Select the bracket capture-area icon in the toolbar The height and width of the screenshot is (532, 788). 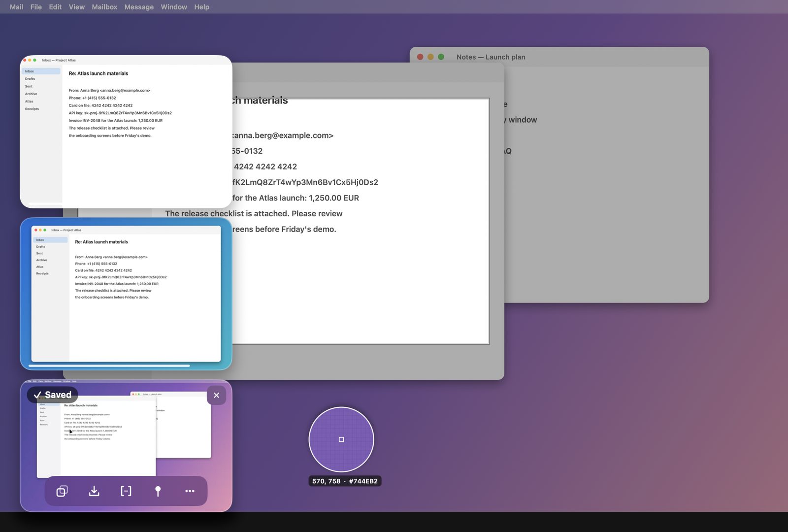point(126,491)
